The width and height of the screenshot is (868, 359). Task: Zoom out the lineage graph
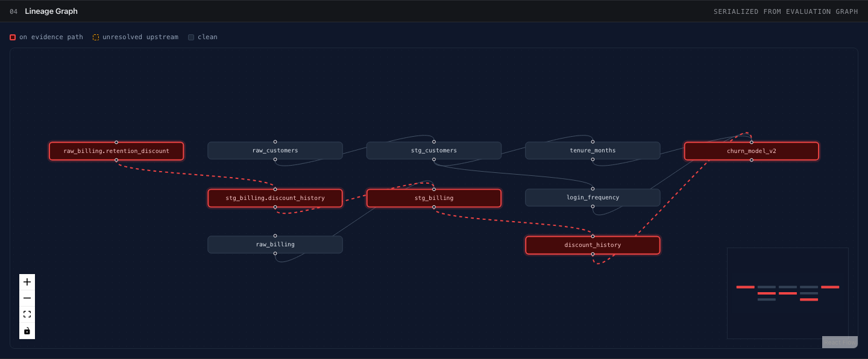coord(27,298)
